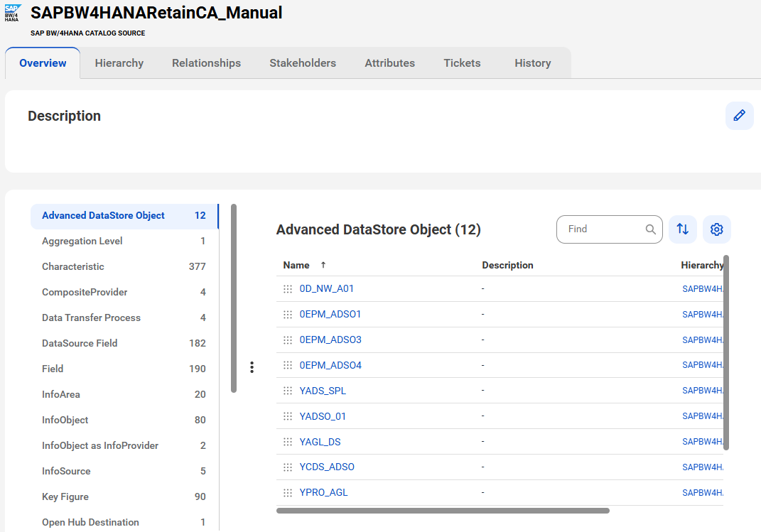
Task: Click the drag handle of row YPRO_AGL
Action: [x=287, y=492]
